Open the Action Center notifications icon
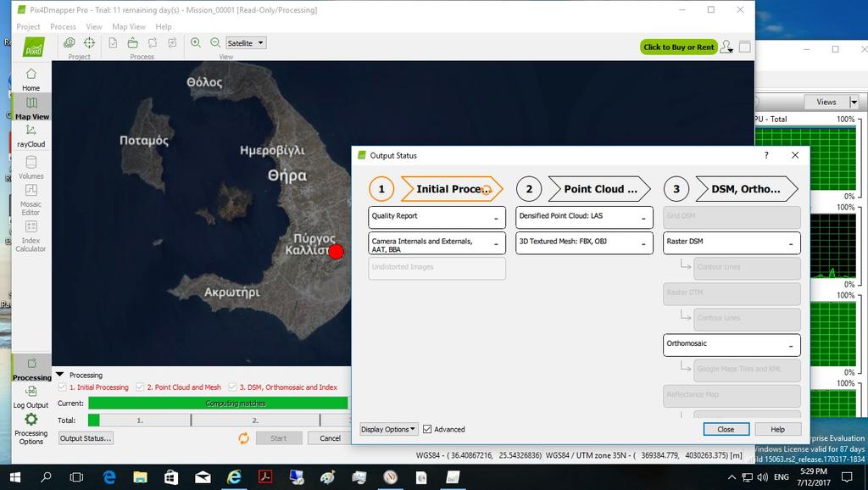 pyautogui.click(x=847, y=476)
